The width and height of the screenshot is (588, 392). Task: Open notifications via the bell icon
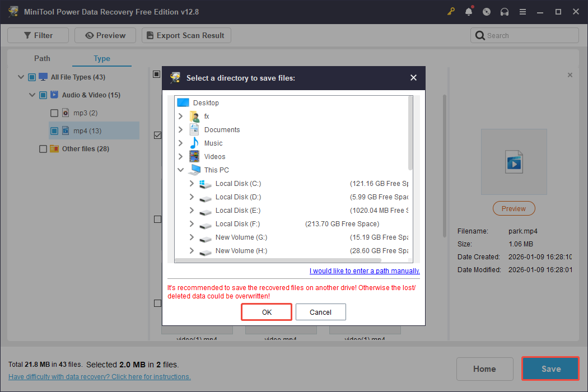pyautogui.click(x=469, y=11)
